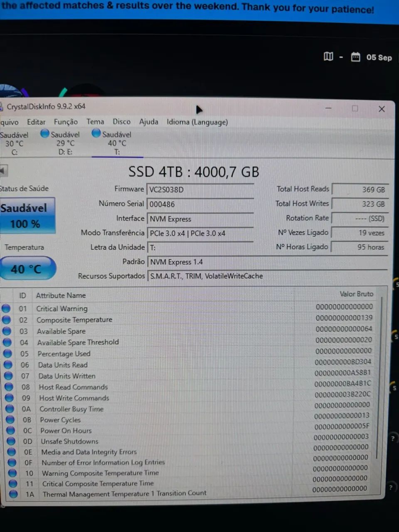Click the Modo Transferência field
The image size is (399, 532).
click(x=200, y=234)
